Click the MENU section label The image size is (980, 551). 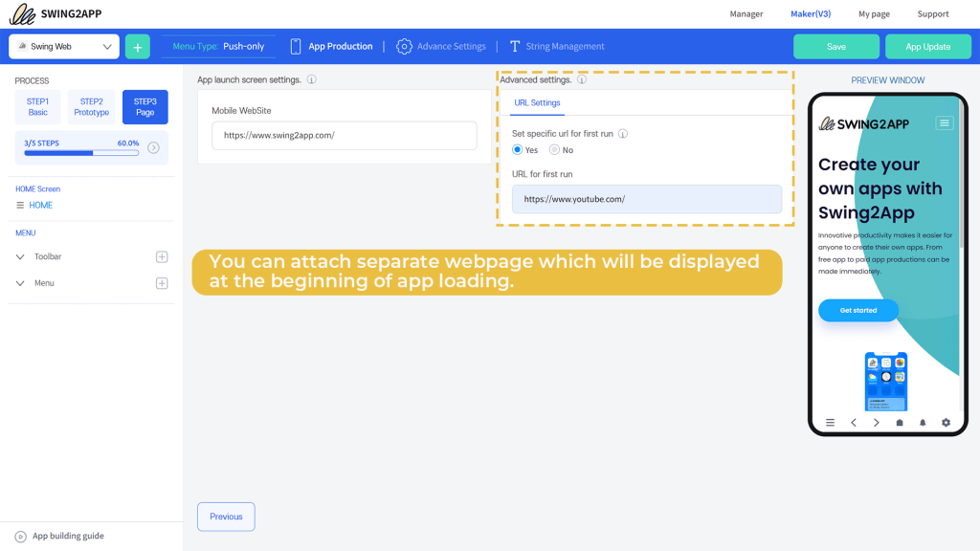pyautogui.click(x=26, y=233)
